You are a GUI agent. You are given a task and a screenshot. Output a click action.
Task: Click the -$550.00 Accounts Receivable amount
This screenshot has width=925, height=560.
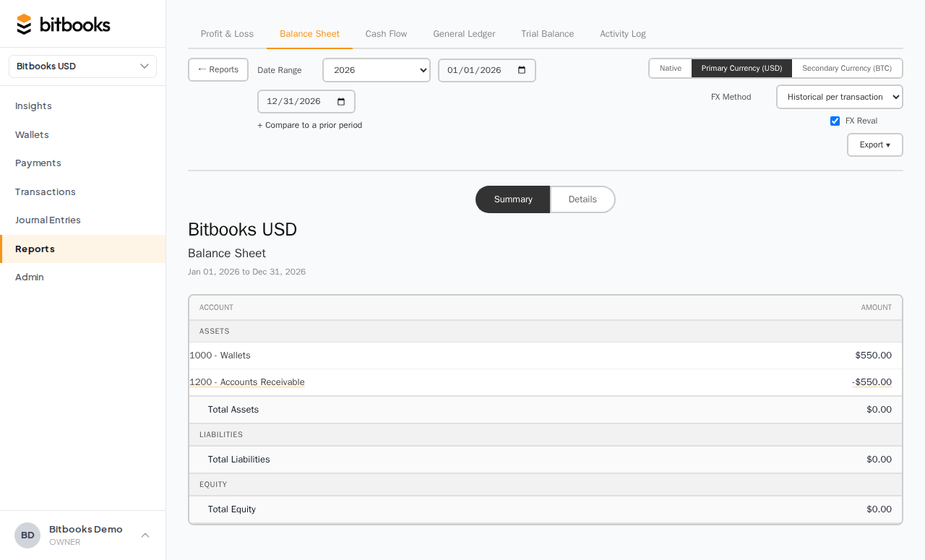tap(872, 382)
